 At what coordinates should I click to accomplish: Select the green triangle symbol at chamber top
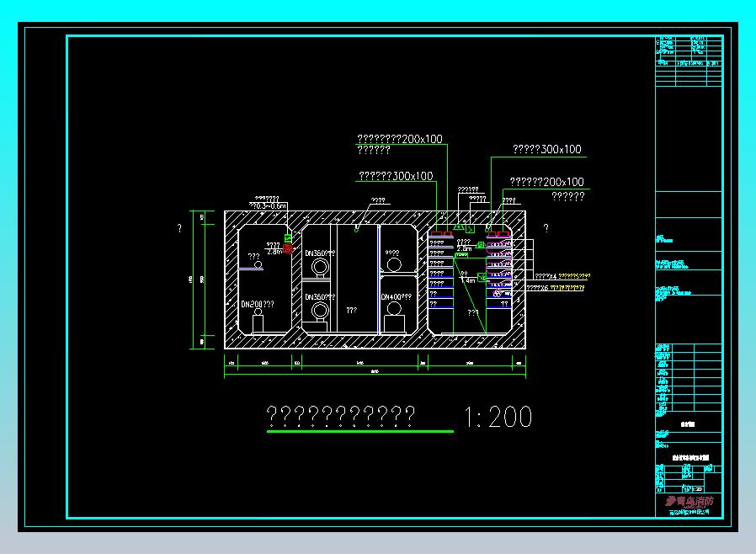click(x=458, y=226)
